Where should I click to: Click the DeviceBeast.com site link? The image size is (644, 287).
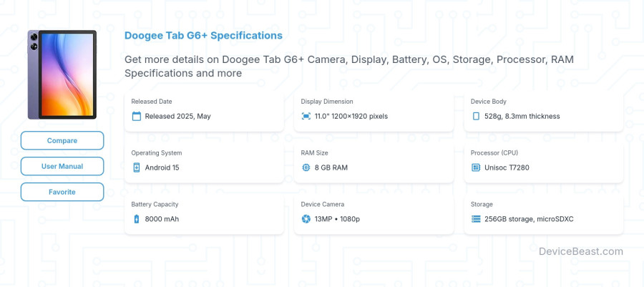pyautogui.click(x=581, y=251)
